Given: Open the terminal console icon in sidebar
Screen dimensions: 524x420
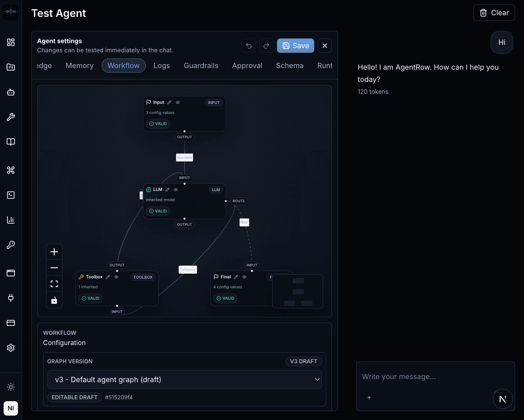Looking at the screenshot, I should (11, 195).
